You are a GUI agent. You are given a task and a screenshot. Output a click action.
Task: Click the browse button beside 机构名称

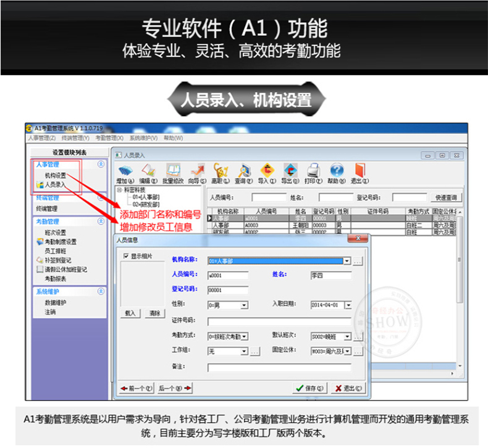pyautogui.click(x=358, y=261)
